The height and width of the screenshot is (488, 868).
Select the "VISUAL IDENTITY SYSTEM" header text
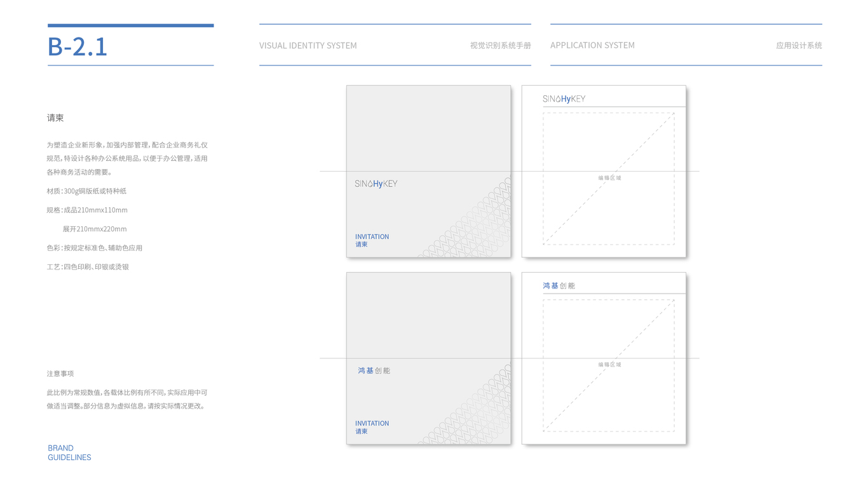pos(308,46)
